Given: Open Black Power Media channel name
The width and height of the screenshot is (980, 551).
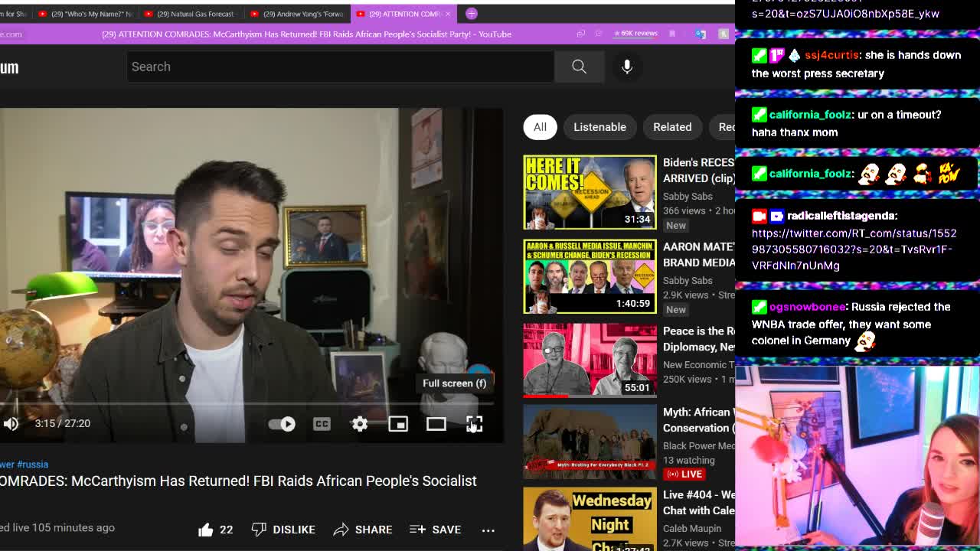Looking at the screenshot, I should 698,446.
